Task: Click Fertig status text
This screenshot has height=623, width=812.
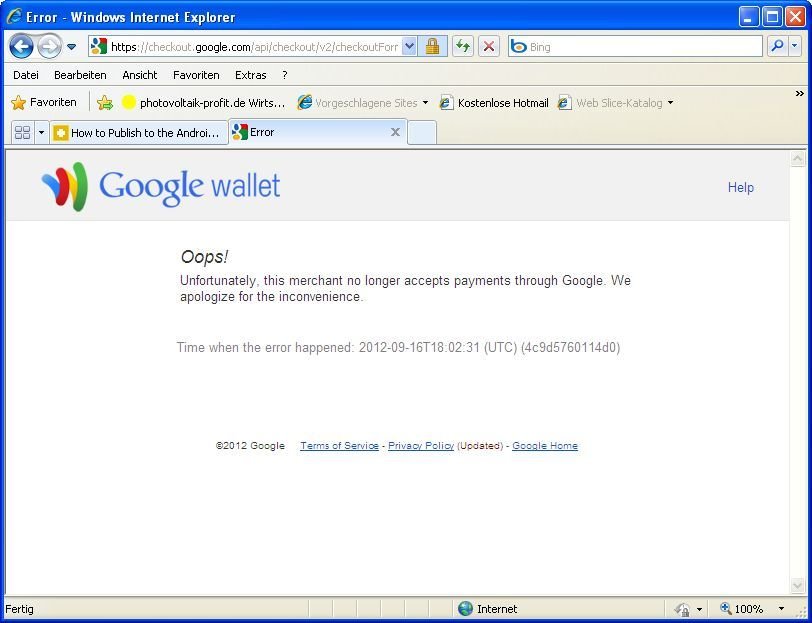Action: click(19, 609)
